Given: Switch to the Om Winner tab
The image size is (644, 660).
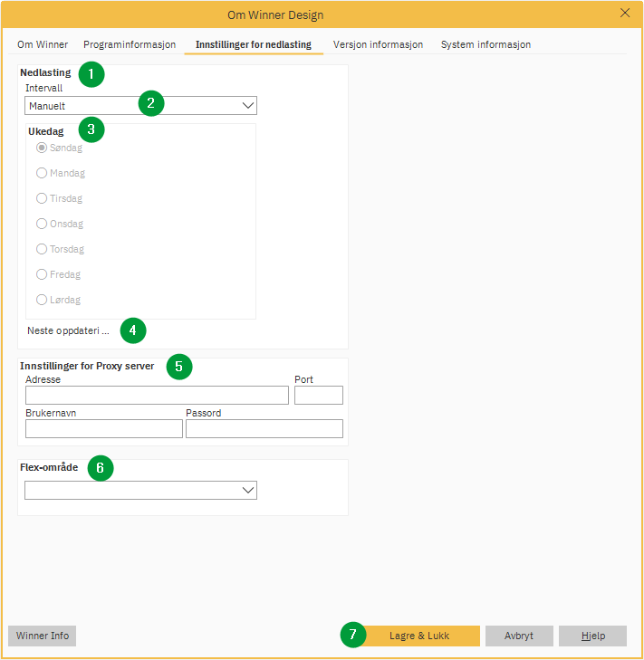Looking at the screenshot, I should [x=43, y=44].
